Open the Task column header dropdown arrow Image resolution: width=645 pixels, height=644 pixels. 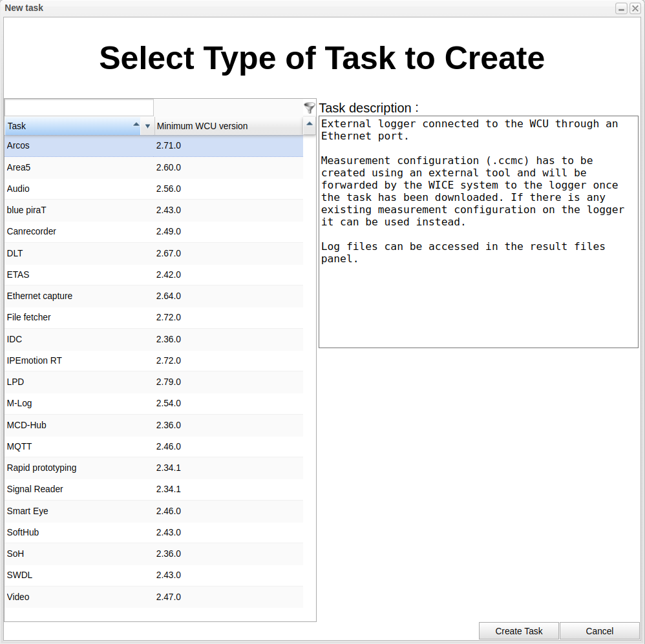click(147, 126)
